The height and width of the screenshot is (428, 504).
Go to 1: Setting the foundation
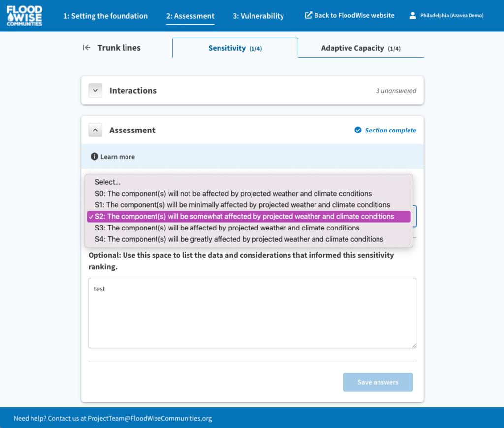[105, 16]
